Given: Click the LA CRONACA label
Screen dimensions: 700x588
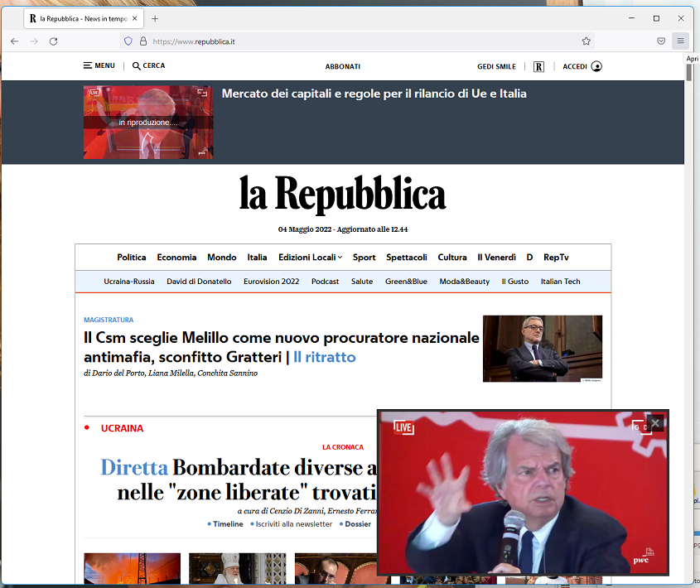Looking at the screenshot, I should (x=343, y=447).
